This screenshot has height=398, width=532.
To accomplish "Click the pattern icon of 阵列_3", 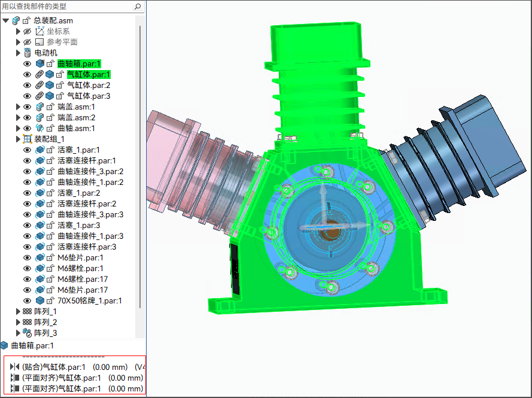I will click(x=27, y=333).
